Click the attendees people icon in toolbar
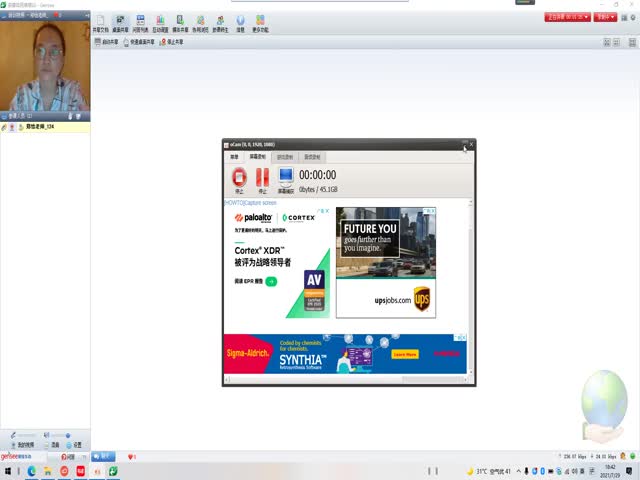640x480 pixels. [x=220, y=24]
